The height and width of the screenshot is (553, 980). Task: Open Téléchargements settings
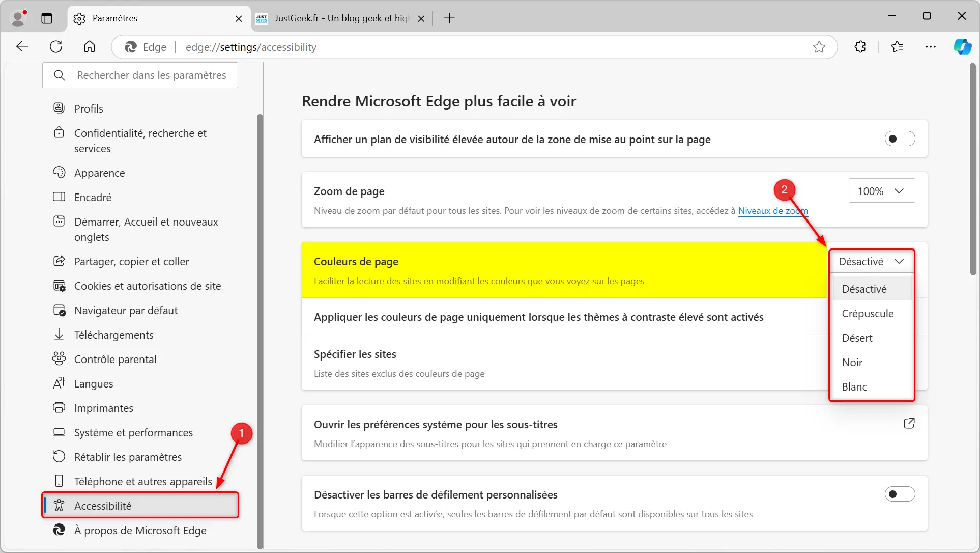pyautogui.click(x=114, y=334)
